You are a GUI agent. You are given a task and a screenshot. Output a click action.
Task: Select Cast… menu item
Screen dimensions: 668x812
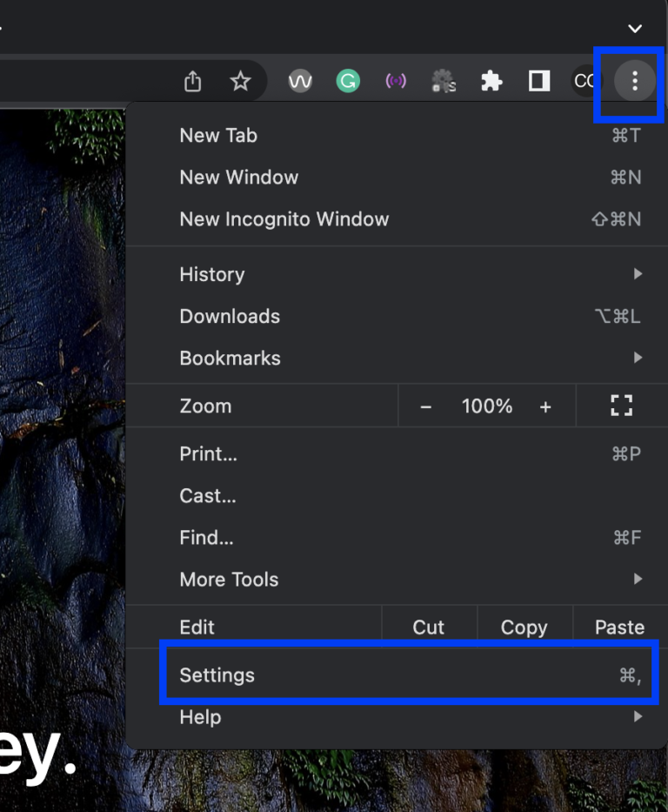(397, 496)
